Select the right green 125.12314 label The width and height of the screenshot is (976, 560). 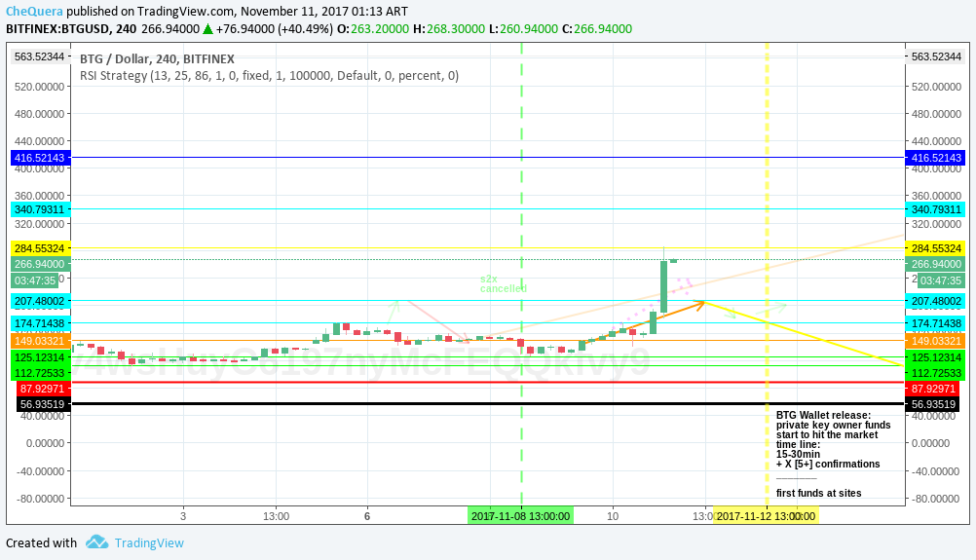(936, 357)
